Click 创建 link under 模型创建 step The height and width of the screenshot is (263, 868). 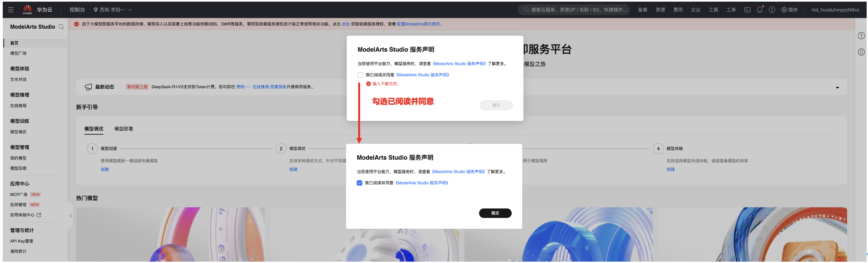click(x=105, y=170)
